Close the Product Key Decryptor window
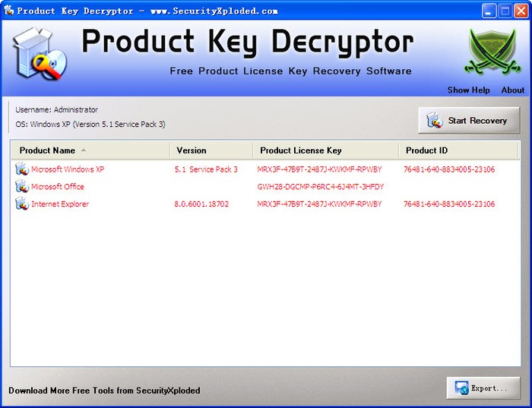Viewport: 532px width, 408px height. (521, 11)
